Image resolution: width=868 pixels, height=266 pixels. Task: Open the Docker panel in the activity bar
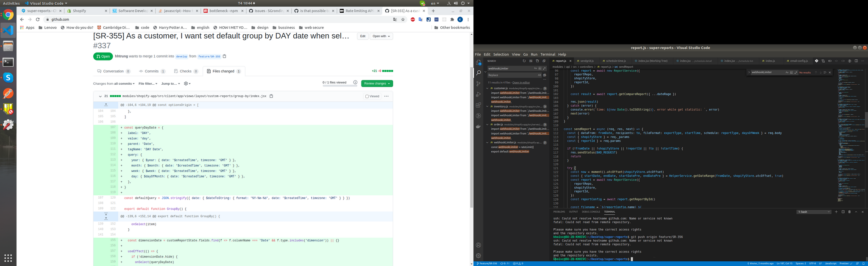[x=479, y=126]
